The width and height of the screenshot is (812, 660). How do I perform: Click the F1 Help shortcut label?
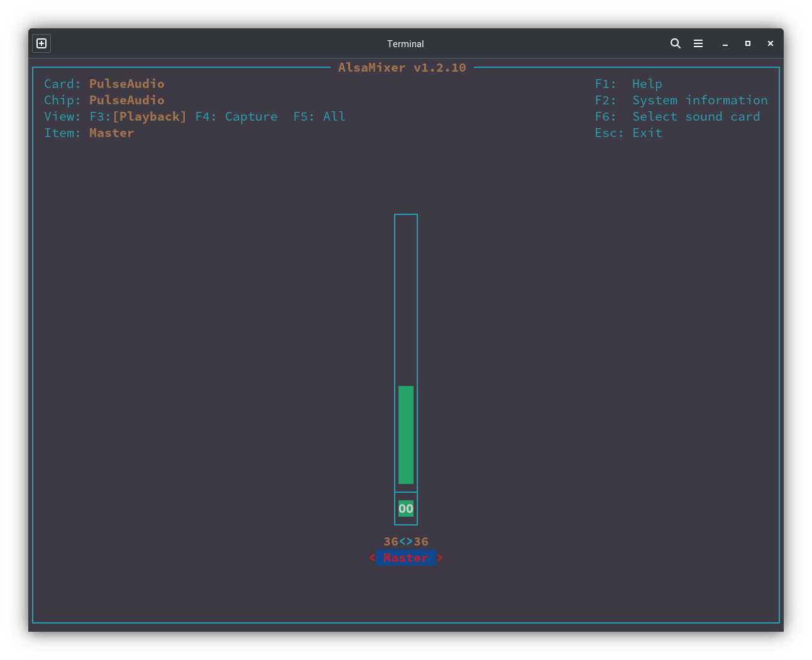point(628,84)
